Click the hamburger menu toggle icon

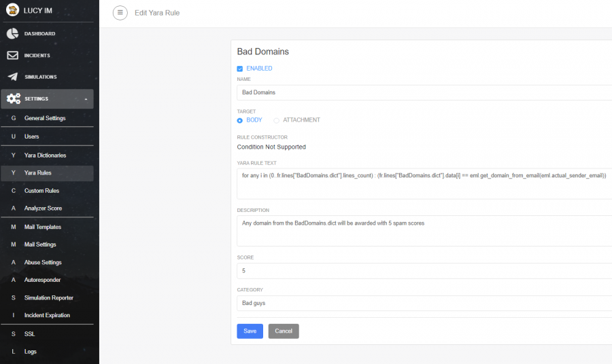pyautogui.click(x=120, y=13)
